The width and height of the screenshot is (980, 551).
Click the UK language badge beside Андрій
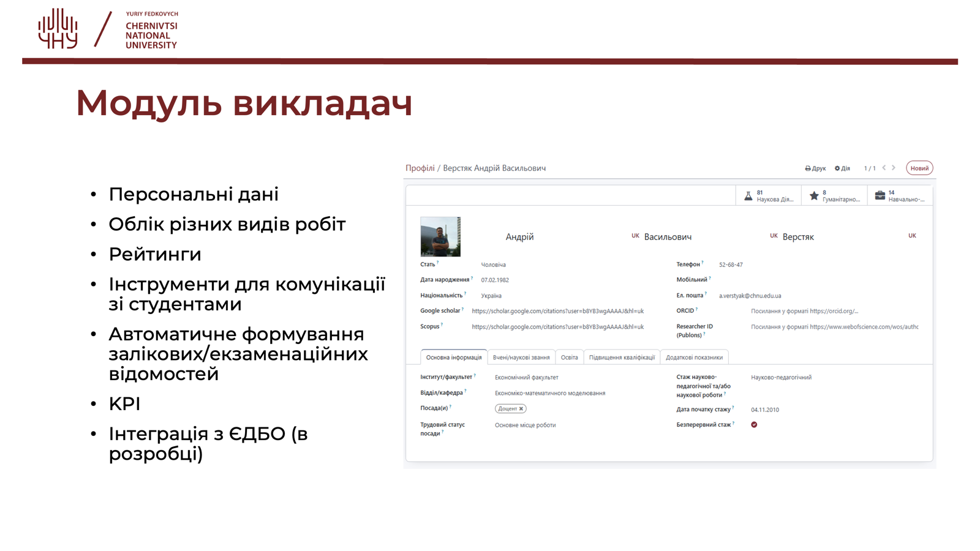coord(635,236)
